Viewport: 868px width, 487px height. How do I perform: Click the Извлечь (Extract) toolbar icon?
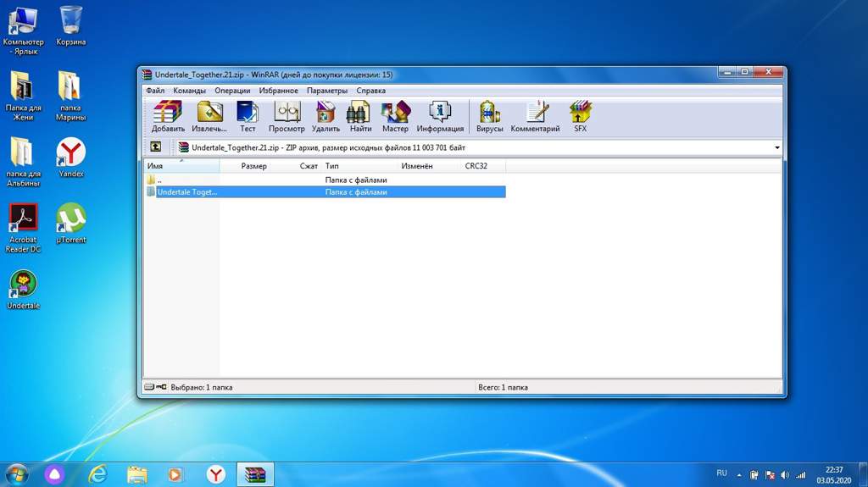click(x=209, y=116)
